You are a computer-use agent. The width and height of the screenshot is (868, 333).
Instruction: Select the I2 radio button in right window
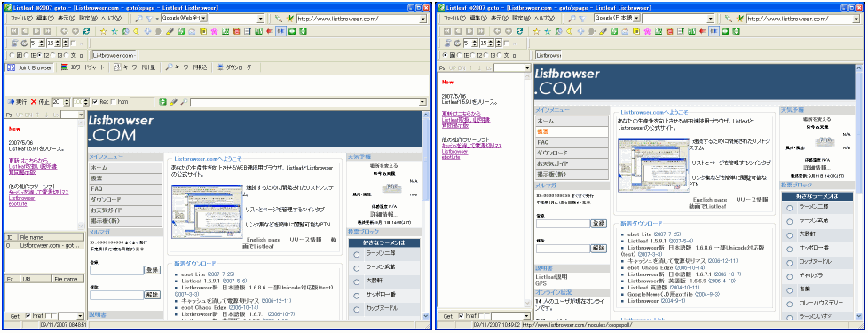coord(473,55)
